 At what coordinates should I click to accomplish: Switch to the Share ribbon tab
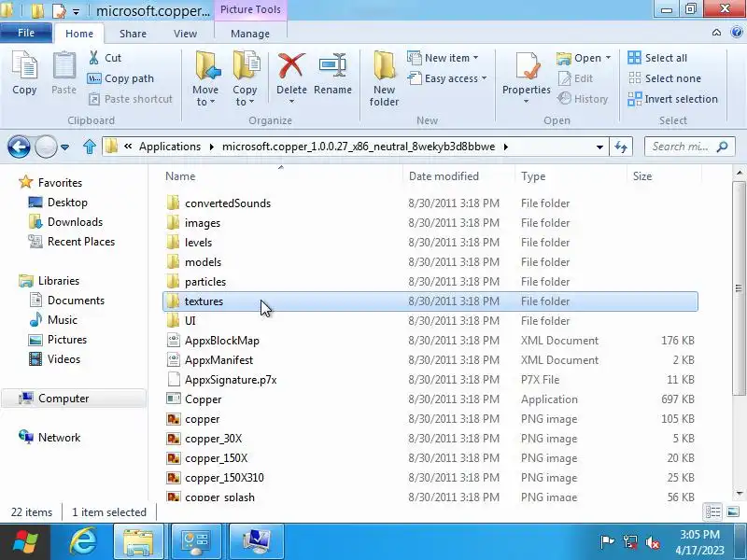(133, 34)
